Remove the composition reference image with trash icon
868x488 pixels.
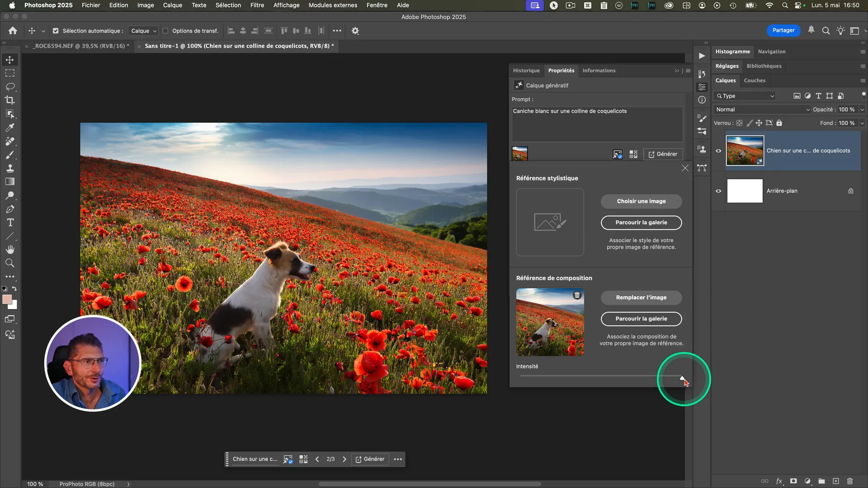[x=577, y=295]
